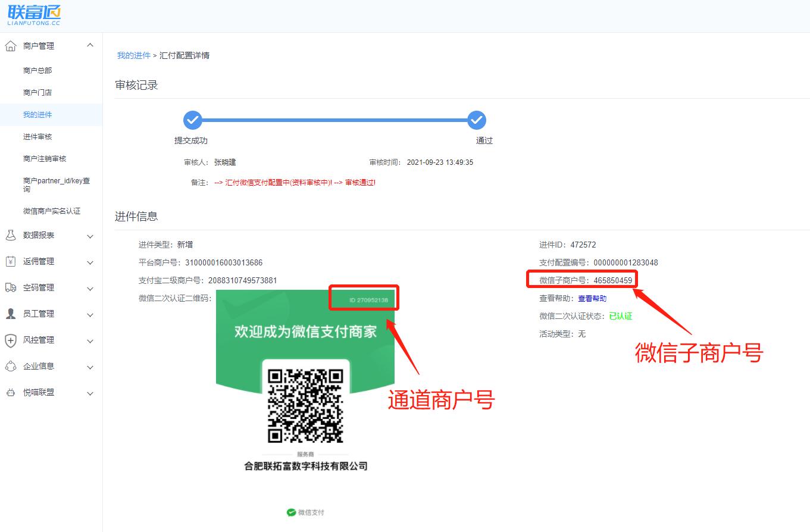Click the 返佣管理 yen icon
This screenshot has width=810, height=532.
pyautogui.click(x=11, y=261)
